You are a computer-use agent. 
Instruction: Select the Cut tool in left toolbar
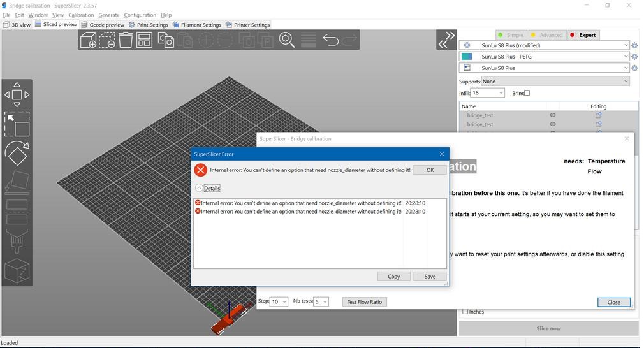coord(17,212)
